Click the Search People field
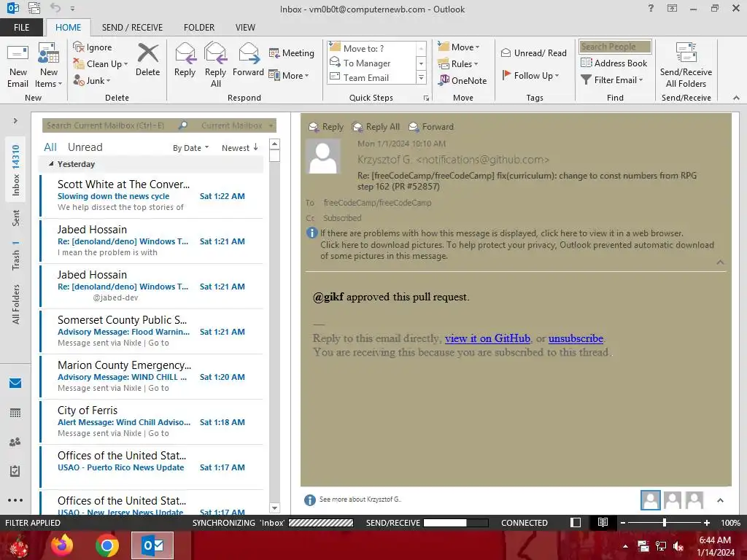The image size is (747, 560). 615,47
